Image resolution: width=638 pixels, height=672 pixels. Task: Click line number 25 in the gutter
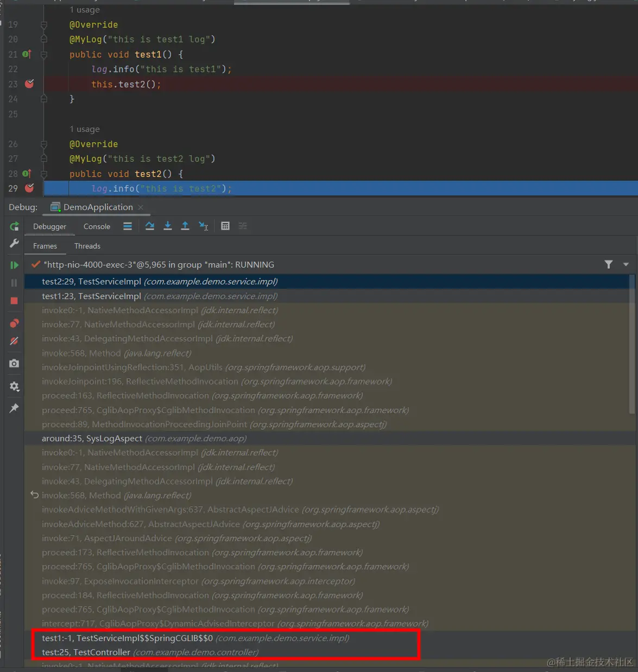coord(13,114)
